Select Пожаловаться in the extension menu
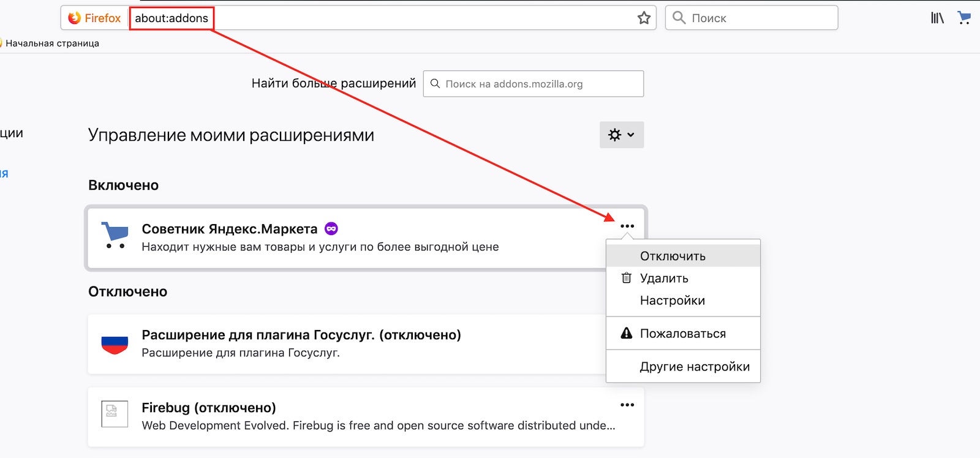 (683, 333)
